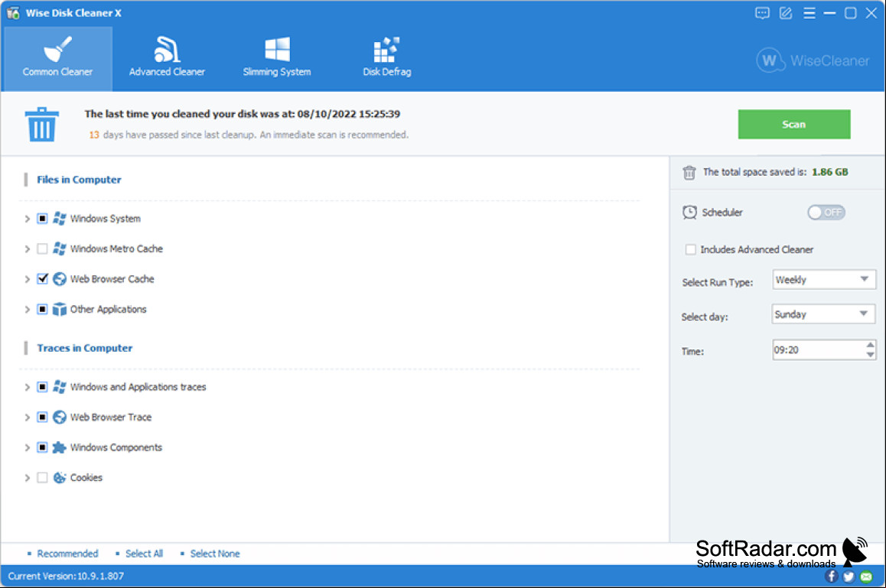Select the Other Applications label
Image resolution: width=886 pixels, height=588 pixels.
point(108,310)
